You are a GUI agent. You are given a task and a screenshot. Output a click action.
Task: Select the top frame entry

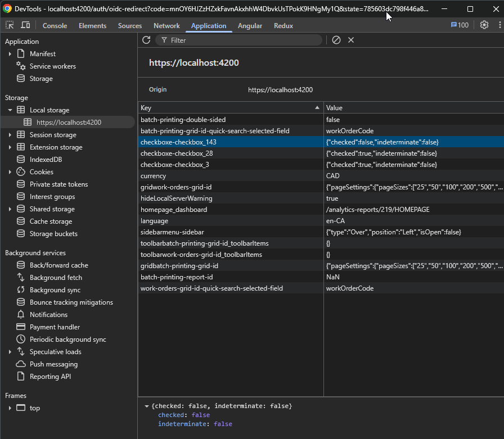tap(35, 408)
